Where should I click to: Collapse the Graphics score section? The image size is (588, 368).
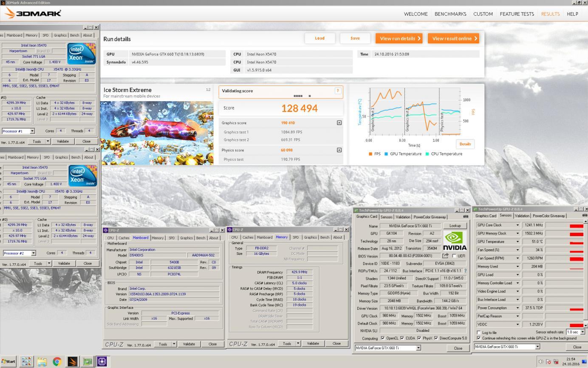coord(339,123)
